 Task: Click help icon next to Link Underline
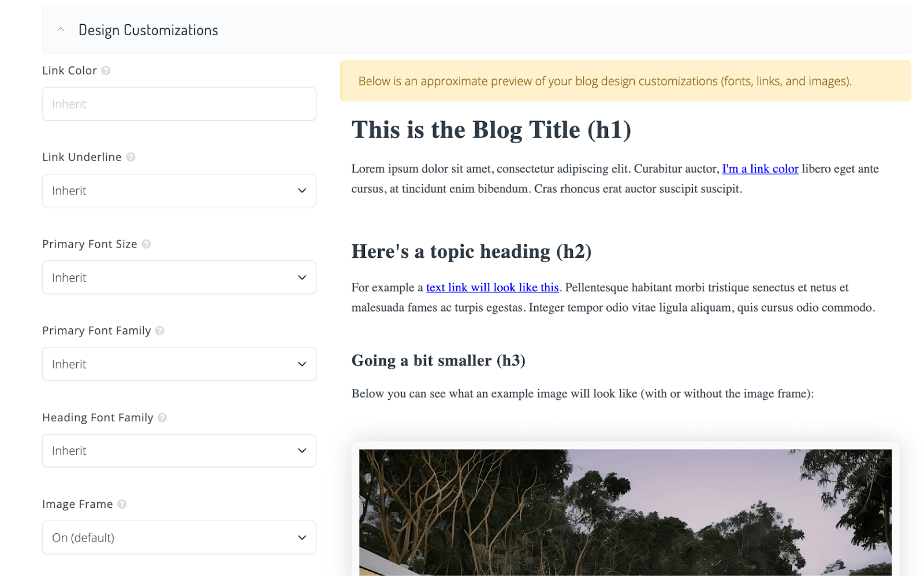pos(131,157)
